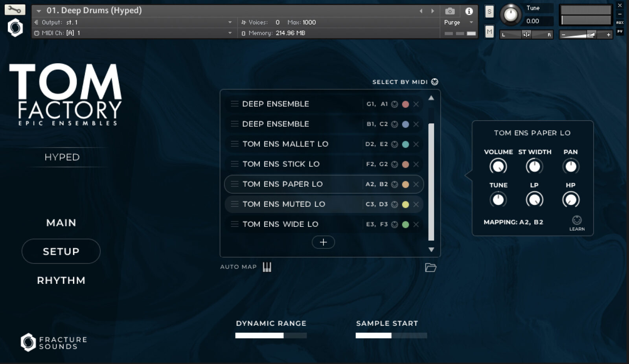Enable Select By MIDI option

tap(434, 82)
